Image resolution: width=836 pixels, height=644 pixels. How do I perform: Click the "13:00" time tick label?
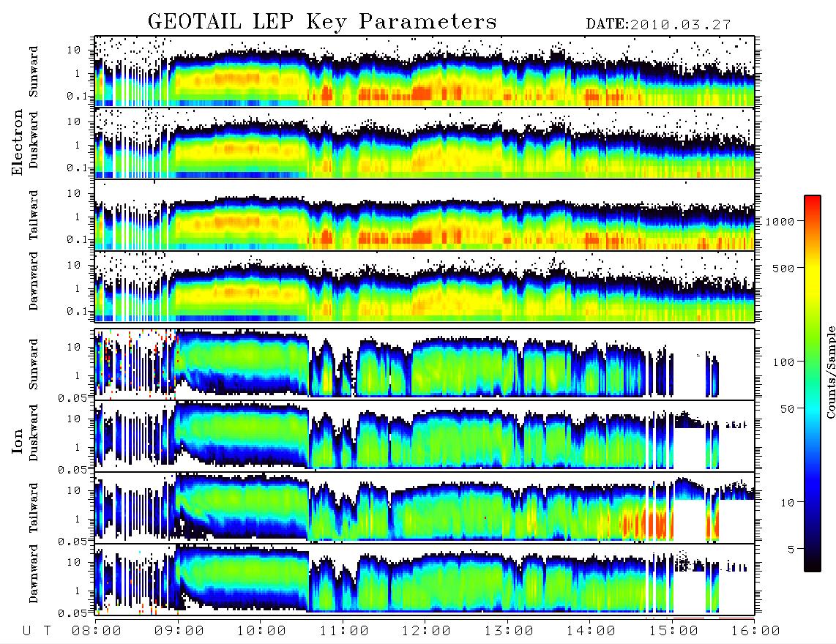(x=509, y=632)
